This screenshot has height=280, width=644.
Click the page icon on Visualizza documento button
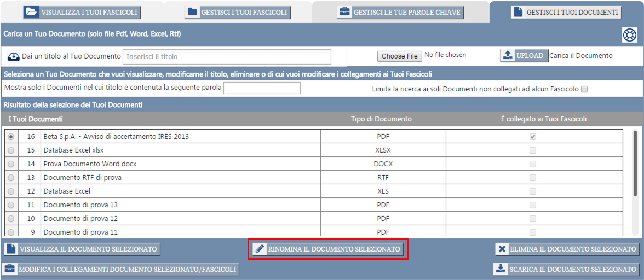(x=12, y=249)
